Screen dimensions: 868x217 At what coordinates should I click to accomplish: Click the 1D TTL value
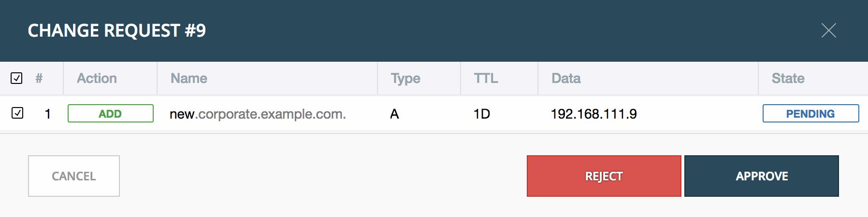(482, 114)
